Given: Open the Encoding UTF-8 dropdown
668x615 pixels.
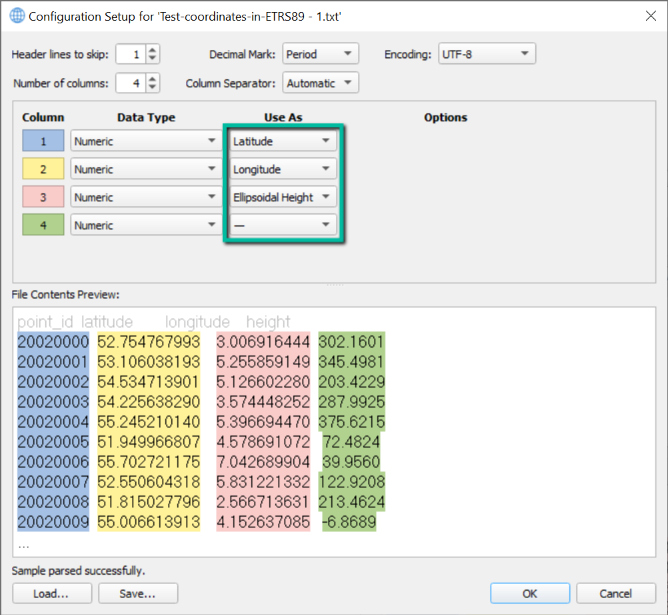Looking at the screenshot, I should (x=487, y=54).
